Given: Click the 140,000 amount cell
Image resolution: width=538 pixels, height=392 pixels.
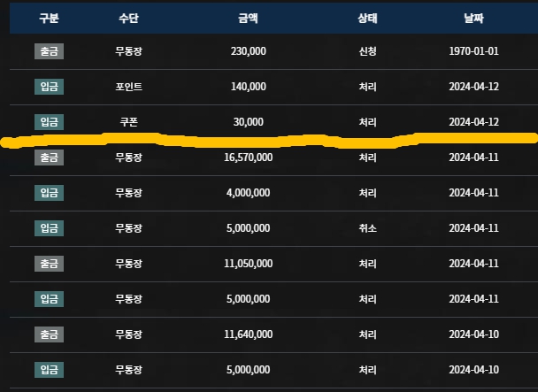Looking at the screenshot, I should pos(248,87).
